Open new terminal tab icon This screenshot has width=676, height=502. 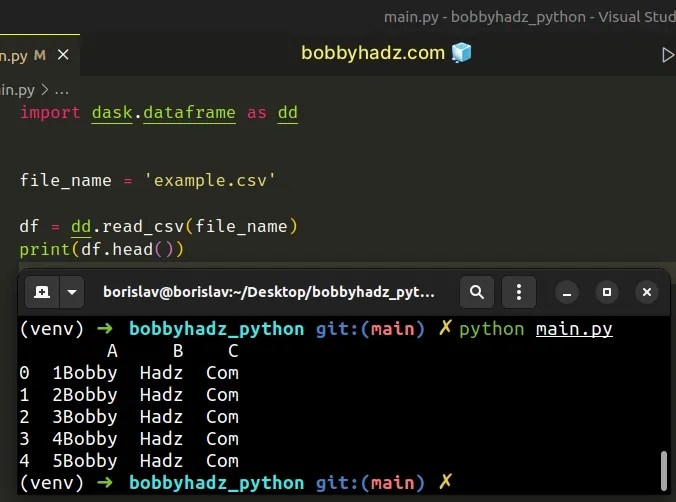pos(42,292)
